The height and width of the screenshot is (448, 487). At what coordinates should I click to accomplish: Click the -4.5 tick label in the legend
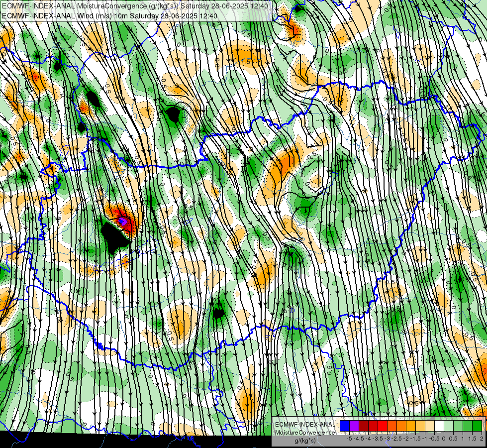point(359,439)
